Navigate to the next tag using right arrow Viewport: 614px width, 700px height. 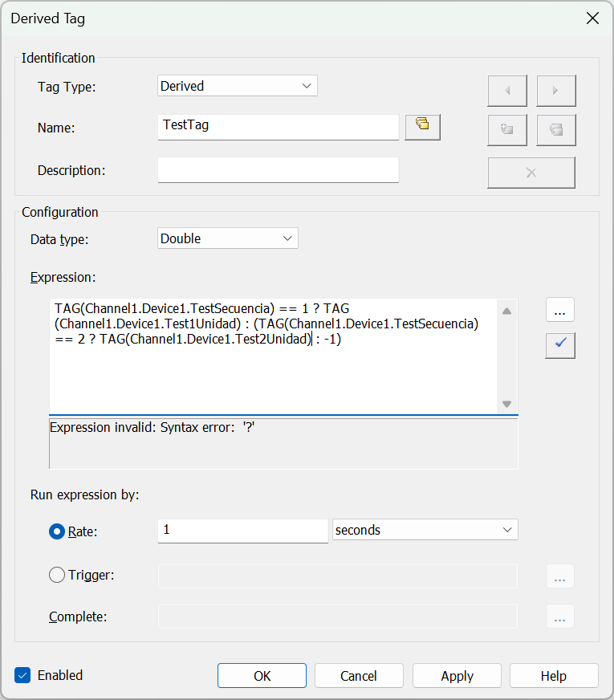555,91
